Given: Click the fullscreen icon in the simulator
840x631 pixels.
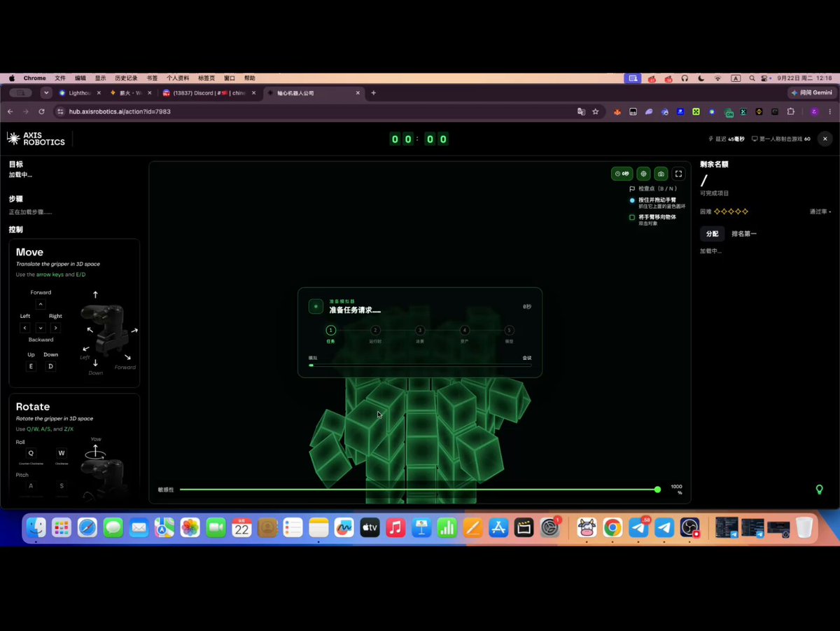Looking at the screenshot, I should click(678, 174).
